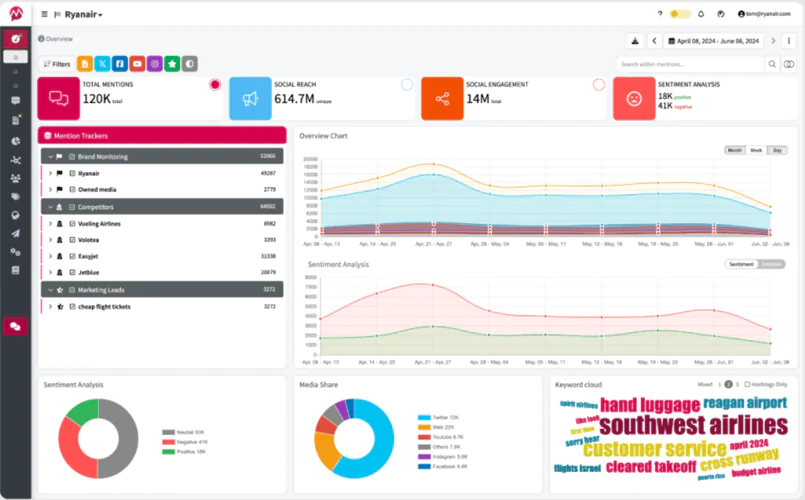Open the gears settings sidebar icon
805x500 pixels.
pyautogui.click(x=15, y=252)
